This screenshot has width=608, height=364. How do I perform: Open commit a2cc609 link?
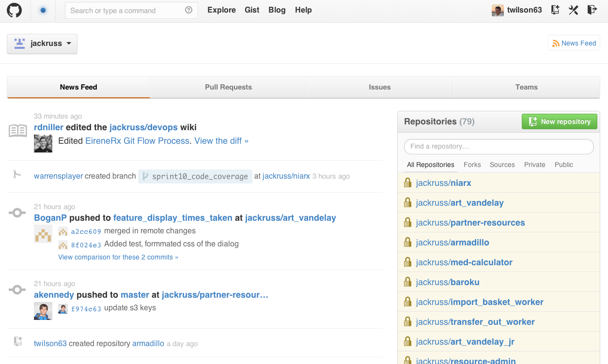pyautogui.click(x=86, y=231)
